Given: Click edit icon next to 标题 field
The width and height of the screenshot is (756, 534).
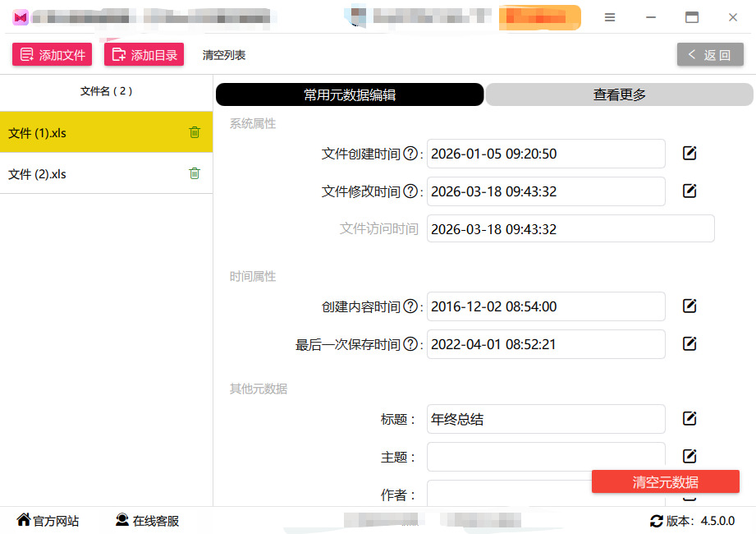Looking at the screenshot, I should pos(690,419).
